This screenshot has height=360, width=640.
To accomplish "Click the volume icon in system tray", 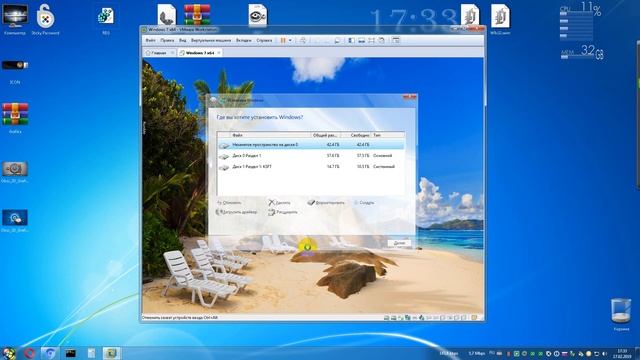I will tap(604, 353).
